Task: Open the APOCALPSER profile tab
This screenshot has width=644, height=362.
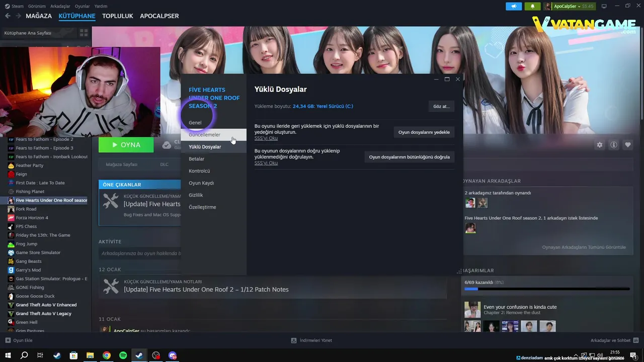Action: tap(159, 16)
